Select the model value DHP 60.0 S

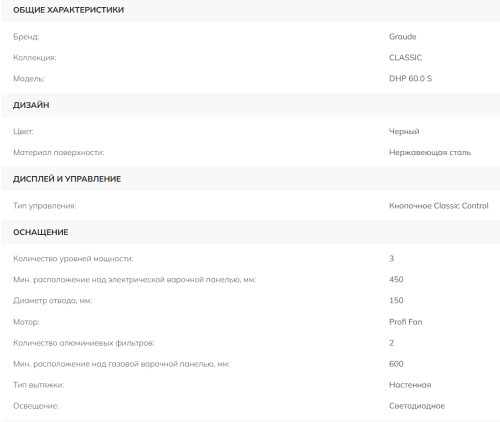point(410,79)
